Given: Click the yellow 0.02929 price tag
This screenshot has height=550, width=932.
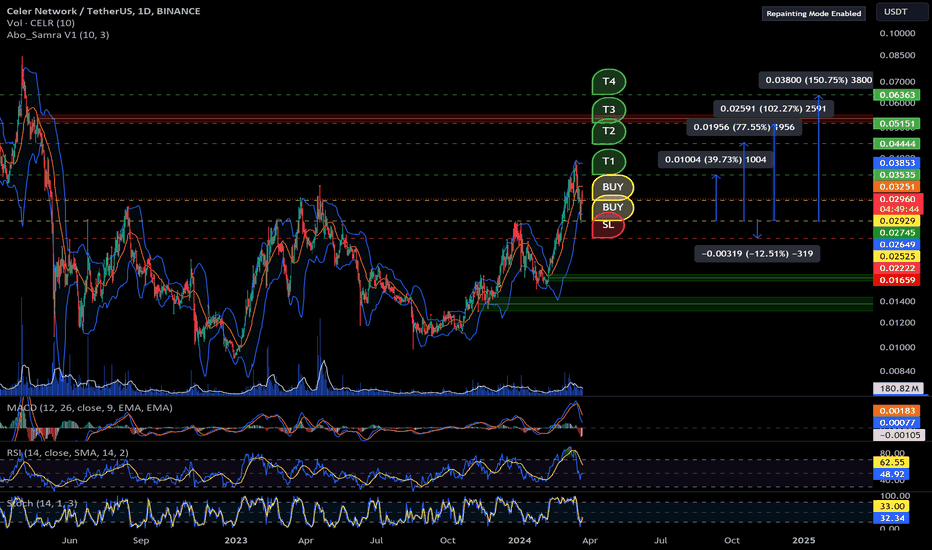Looking at the screenshot, I should click(897, 221).
